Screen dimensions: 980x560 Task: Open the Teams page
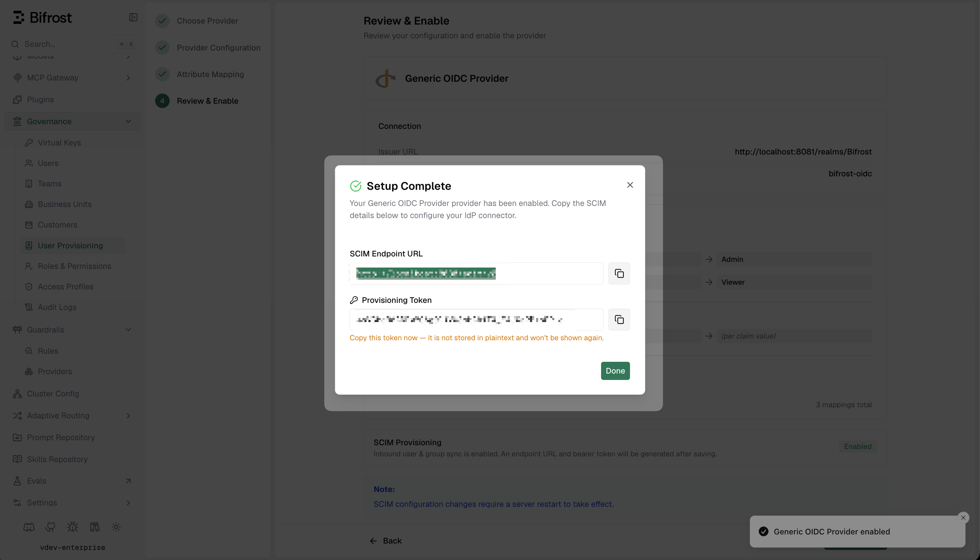73,184
